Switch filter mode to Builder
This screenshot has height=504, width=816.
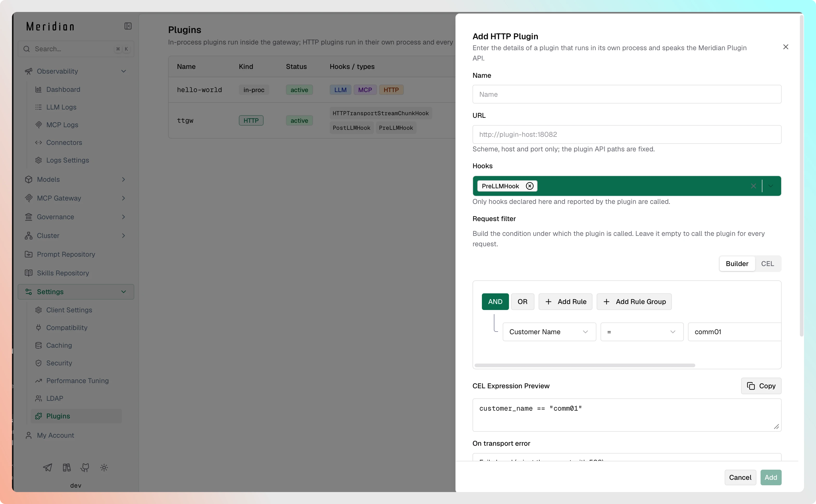[x=737, y=264]
